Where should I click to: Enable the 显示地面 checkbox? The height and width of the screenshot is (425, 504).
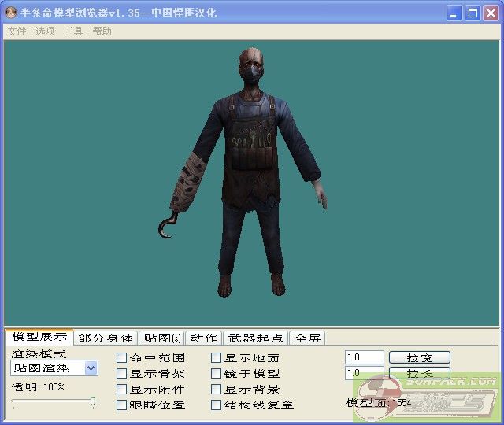click(x=217, y=358)
